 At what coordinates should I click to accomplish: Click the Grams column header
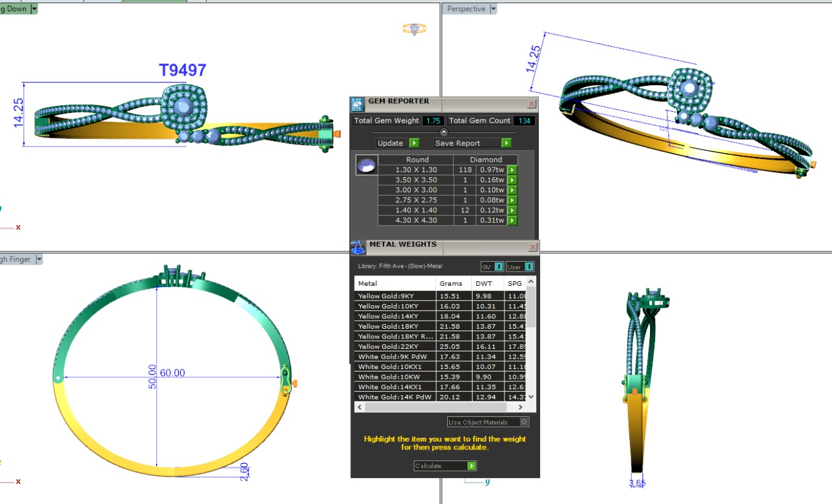(453, 283)
